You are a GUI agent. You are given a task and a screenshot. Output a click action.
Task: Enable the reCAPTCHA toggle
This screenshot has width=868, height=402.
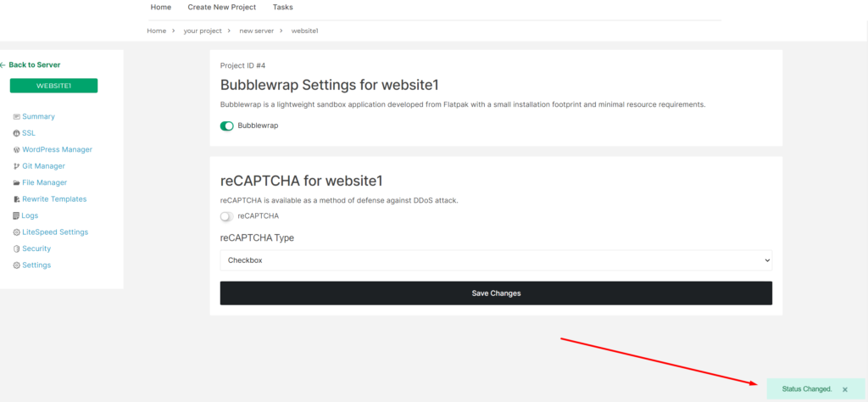click(x=227, y=216)
